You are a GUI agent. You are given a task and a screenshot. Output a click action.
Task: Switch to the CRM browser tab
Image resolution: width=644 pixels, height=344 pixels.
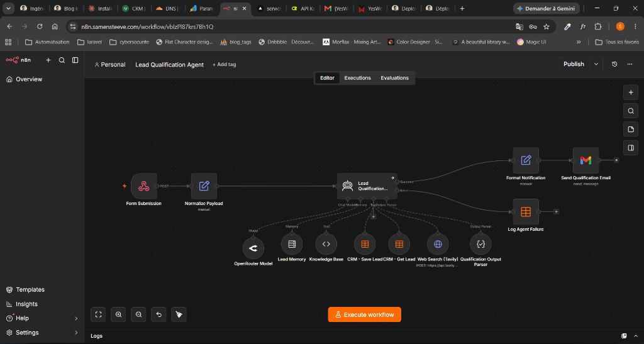(x=133, y=8)
